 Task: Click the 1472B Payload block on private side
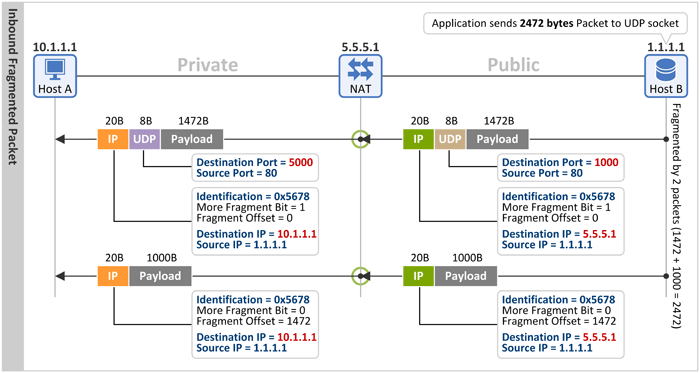(x=192, y=139)
